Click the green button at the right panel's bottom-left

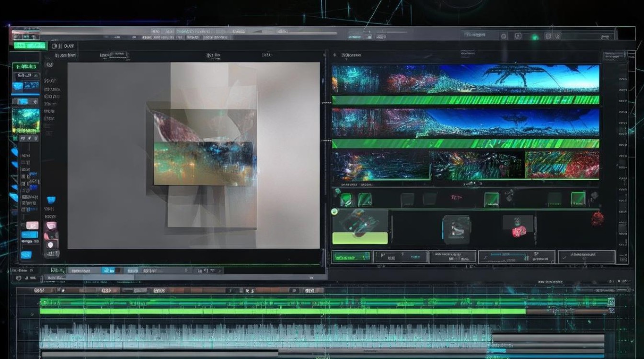pyautogui.click(x=351, y=257)
